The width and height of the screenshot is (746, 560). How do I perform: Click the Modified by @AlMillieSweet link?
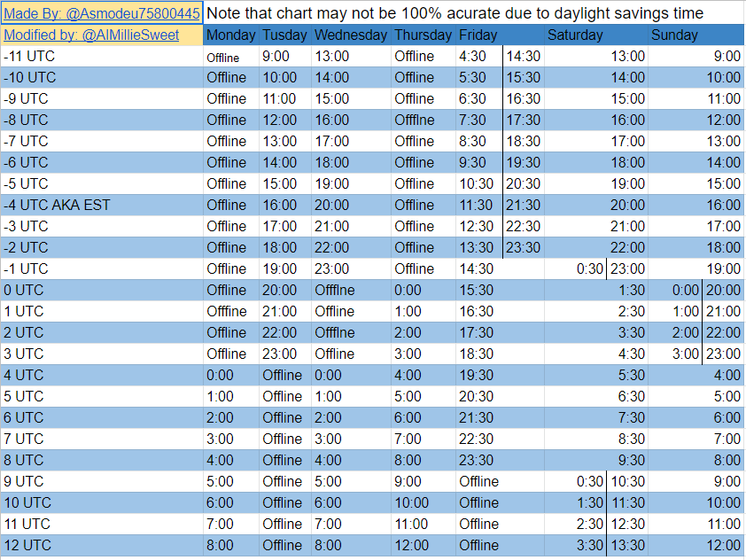pyautogui.click(x=100, y=35)
